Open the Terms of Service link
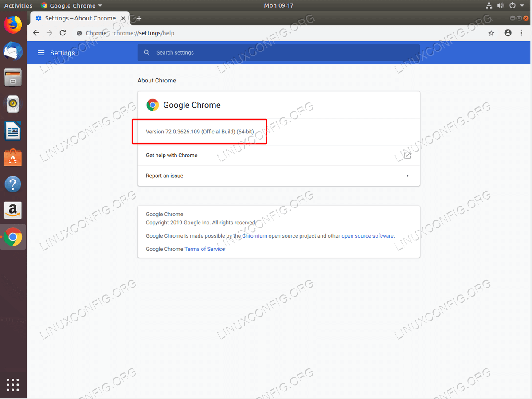 [x=204, y=249]
